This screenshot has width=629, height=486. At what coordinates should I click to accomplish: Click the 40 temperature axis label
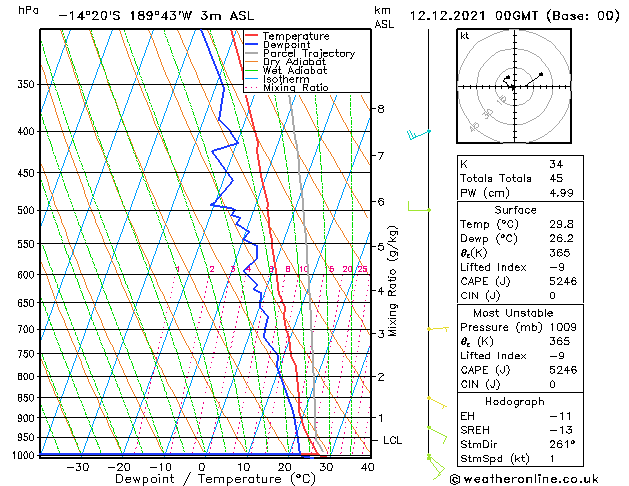368,467
